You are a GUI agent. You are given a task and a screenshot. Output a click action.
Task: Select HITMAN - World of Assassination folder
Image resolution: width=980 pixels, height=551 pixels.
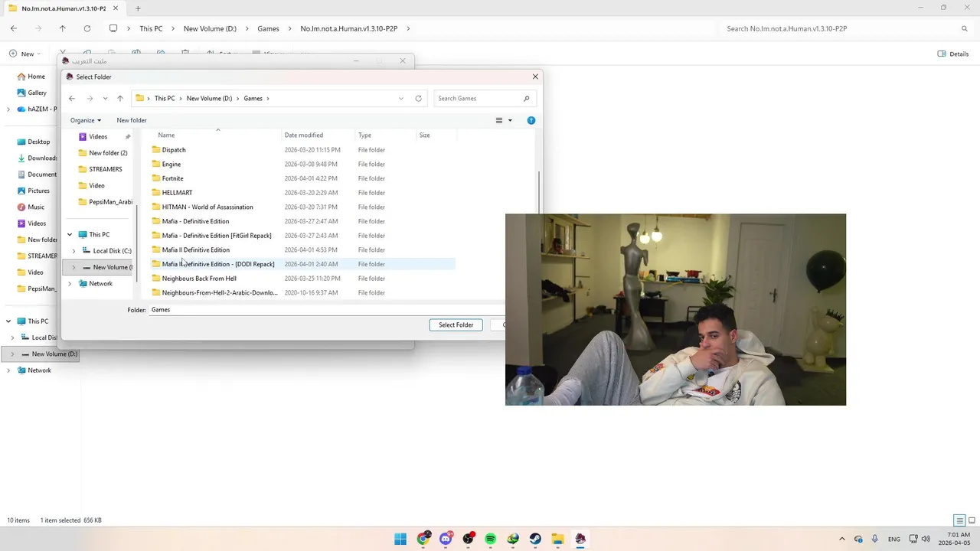[207, 207]
